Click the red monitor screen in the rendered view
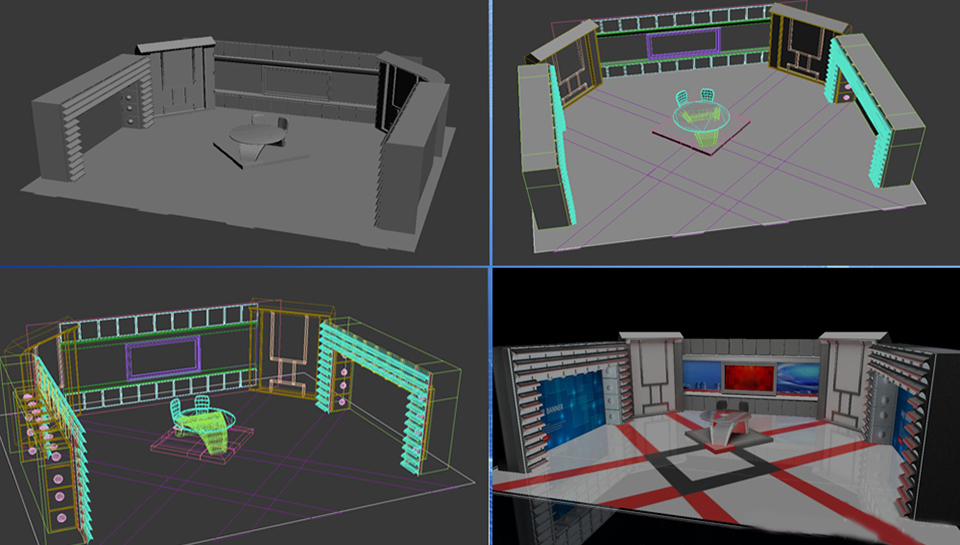The width and height of the screenshot is (960, 545). [x=747, y=378]
